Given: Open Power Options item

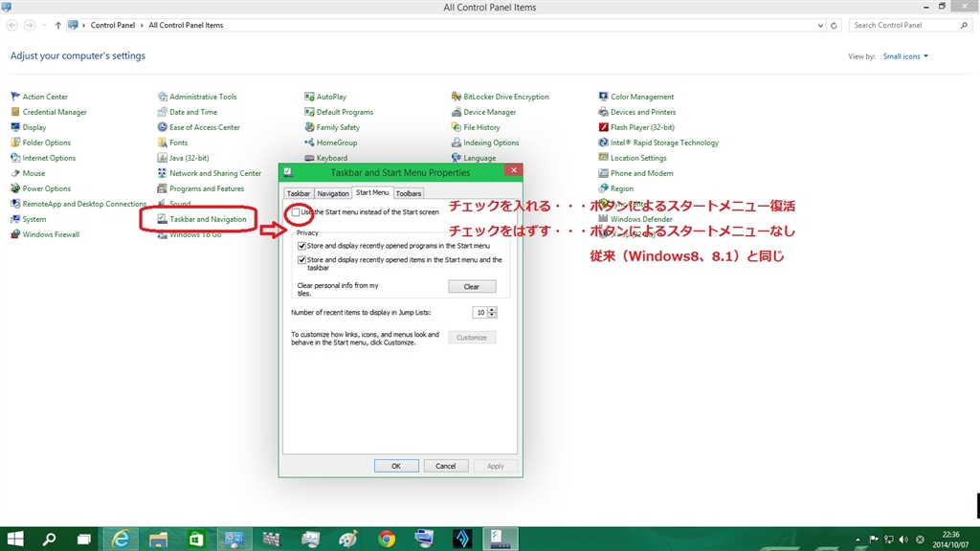Looking at the screenshot, I should (x=40, y=188).
